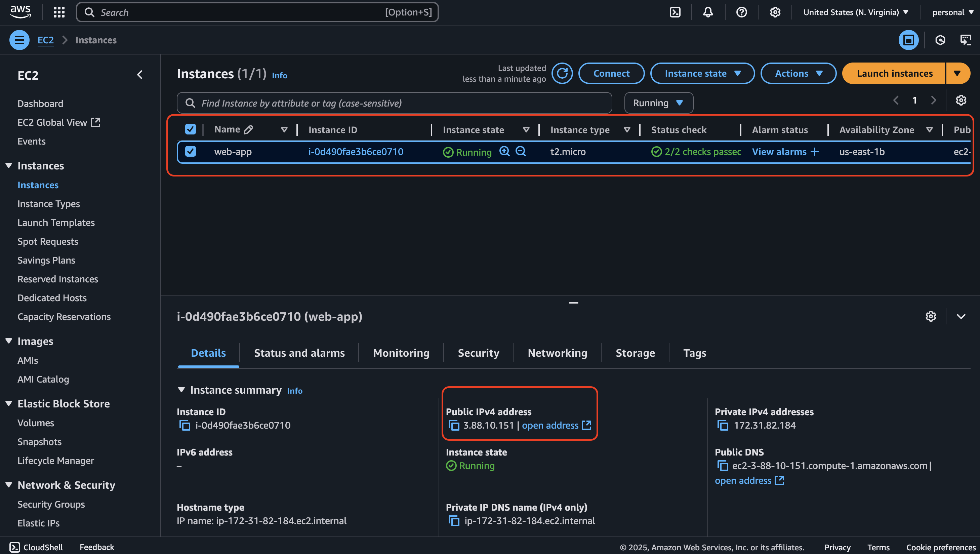Open the notifications bell
This screenshot has width=980, height=554.
pyautogui.click(x=707, y=12)
